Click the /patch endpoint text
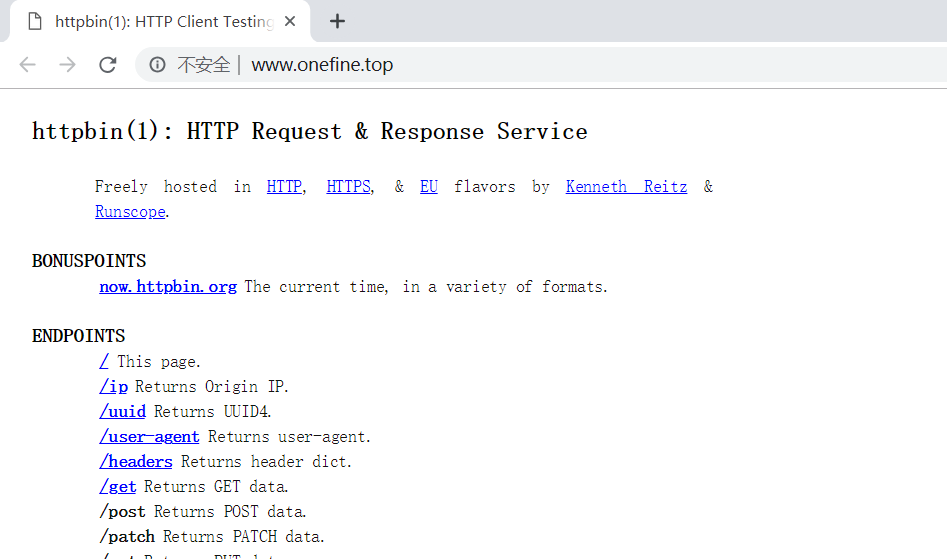This screenshot has width=947, height=559. pyautogui.click(x=127, y=537)
